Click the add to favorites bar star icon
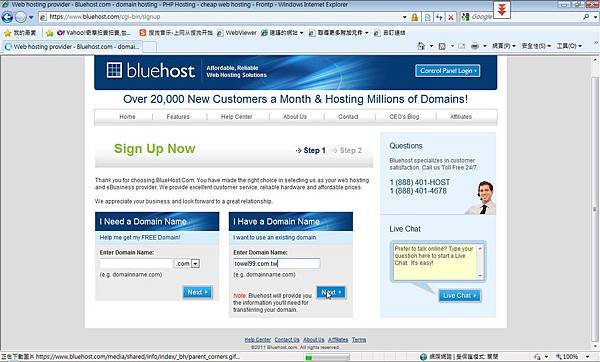This screenshot has width=600, height=362. (x=49, y=33)
